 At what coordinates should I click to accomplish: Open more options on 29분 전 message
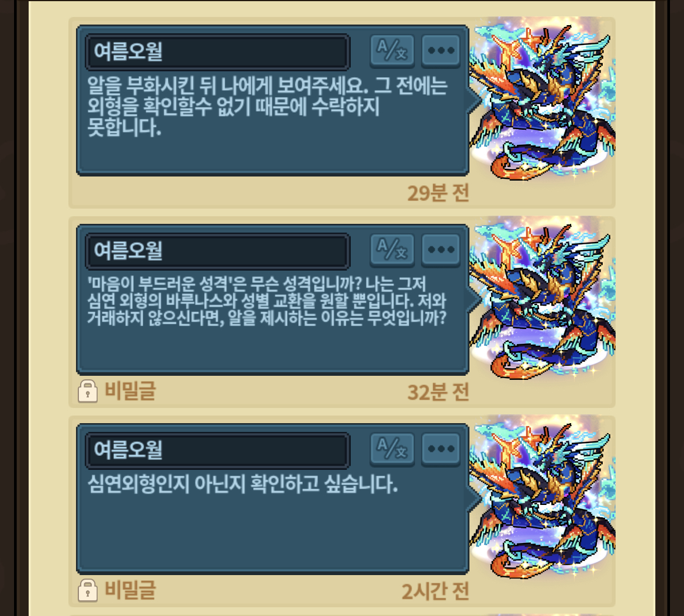[x=441, y=51]
